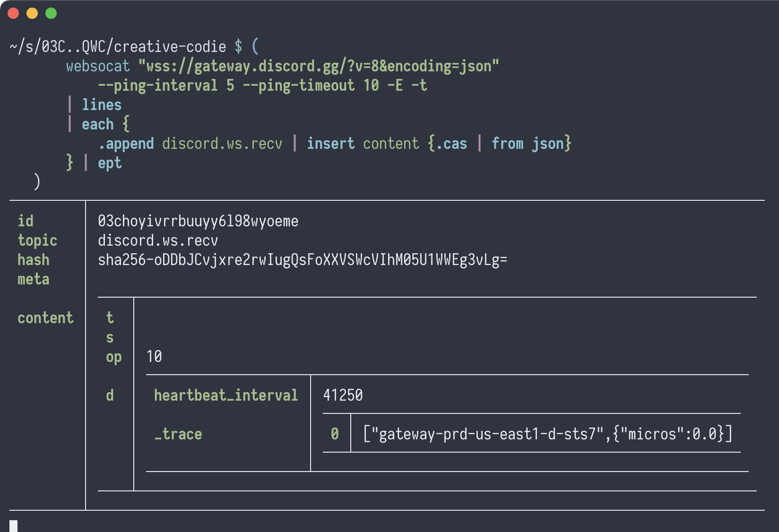Click the heartbeat_interval key label

click(x=226, y=395)
